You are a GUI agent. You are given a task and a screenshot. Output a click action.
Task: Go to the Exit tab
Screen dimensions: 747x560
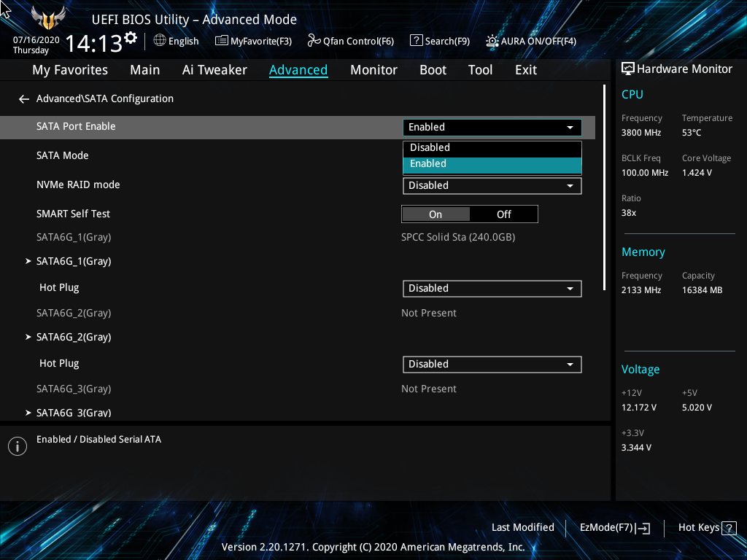click(x=526, y=70)
